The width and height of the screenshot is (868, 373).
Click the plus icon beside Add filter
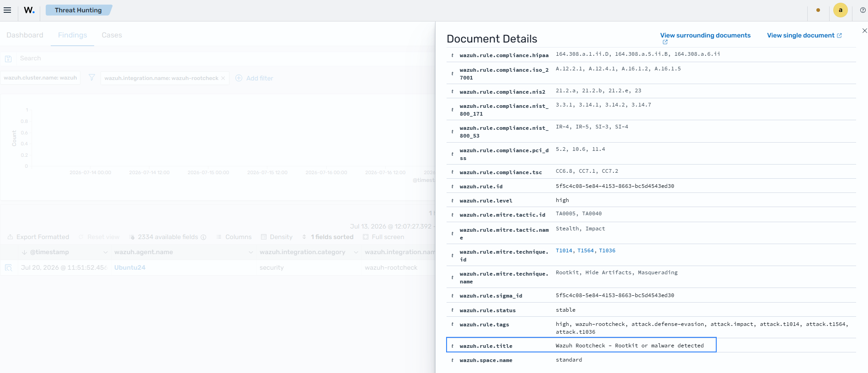click(239, 78)
